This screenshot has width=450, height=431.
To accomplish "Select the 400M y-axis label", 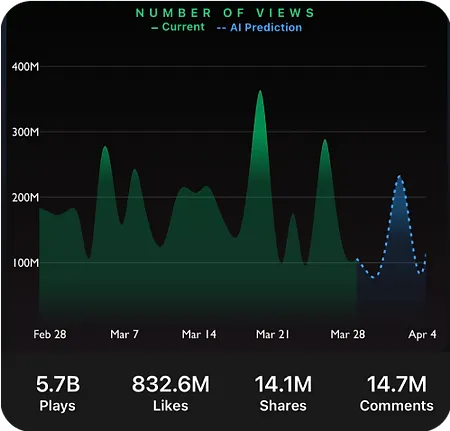I will pos(25,67).
